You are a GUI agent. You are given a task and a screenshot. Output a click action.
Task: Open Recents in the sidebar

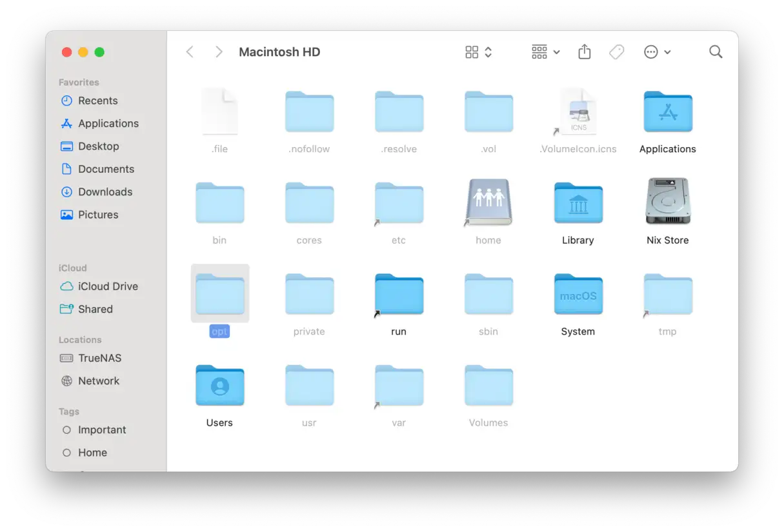click(97, 101)
